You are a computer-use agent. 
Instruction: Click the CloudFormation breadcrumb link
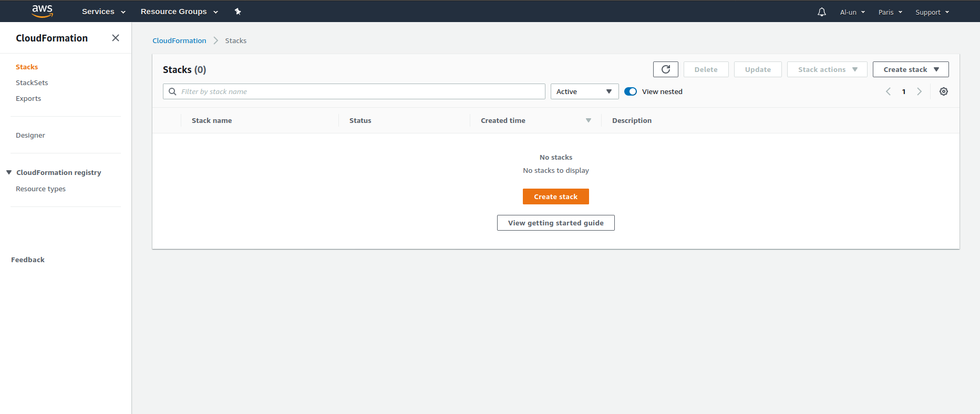point(179,40)
